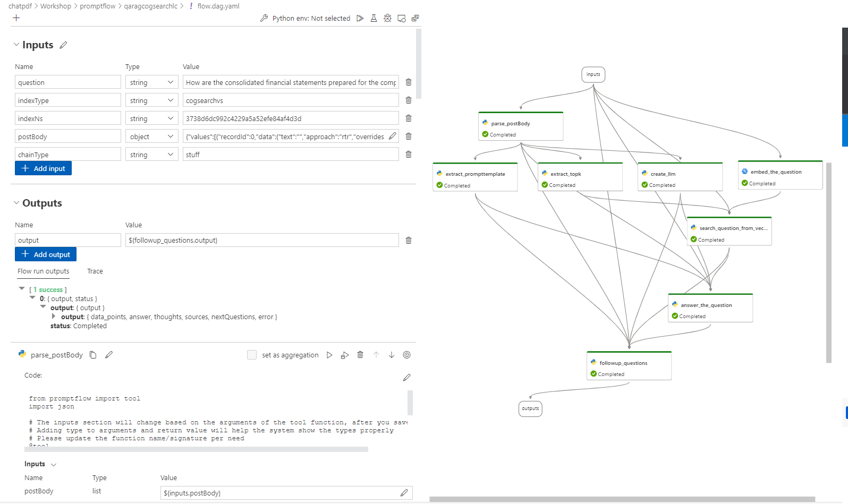
Task: Click the Workshop breadcrumb item
Action: pyautogui.click(x=55, y=6)
